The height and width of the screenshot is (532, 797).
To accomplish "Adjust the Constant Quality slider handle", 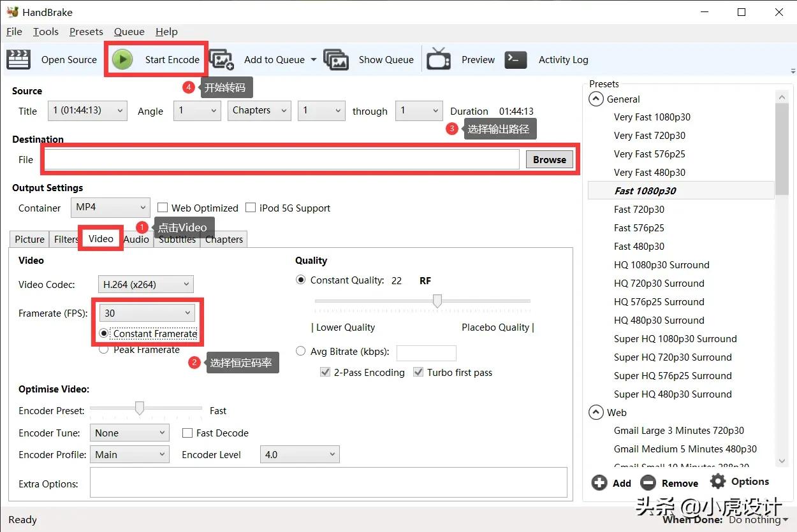I will pyautogui.click(x=437, y=301).
